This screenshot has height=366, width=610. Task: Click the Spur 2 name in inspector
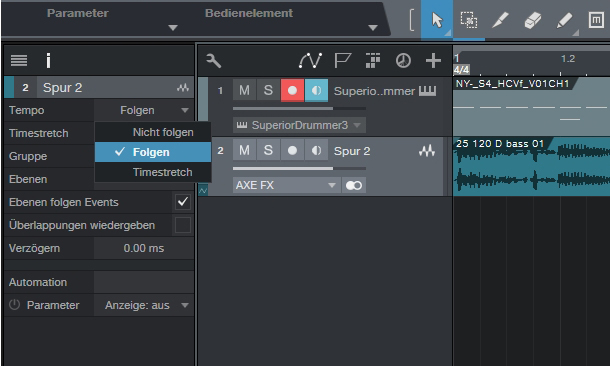[x=63, y=88]
